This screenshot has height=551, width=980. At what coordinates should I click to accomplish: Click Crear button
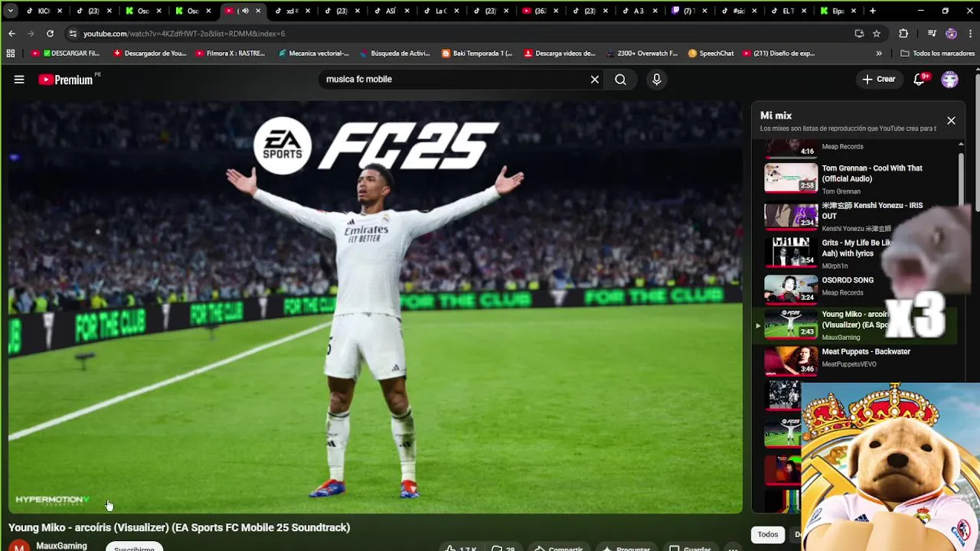[x=878, y=80]
